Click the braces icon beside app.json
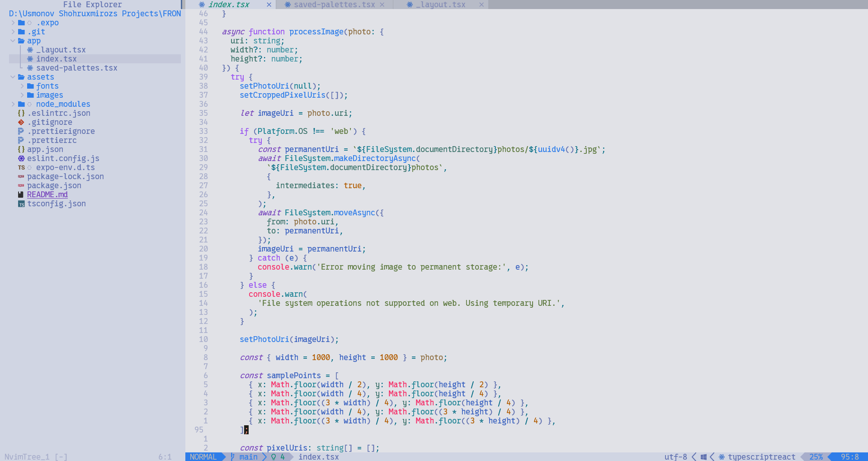 pos(21,149)
